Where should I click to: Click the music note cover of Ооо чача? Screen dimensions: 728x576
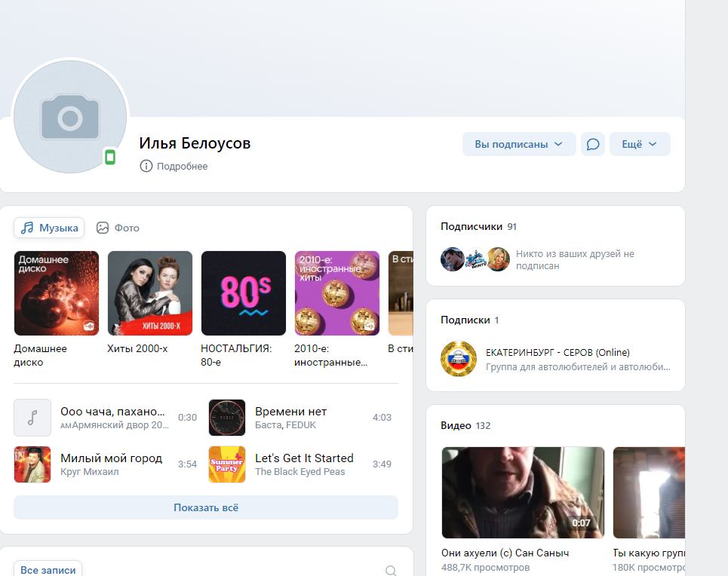coord(32,418)
